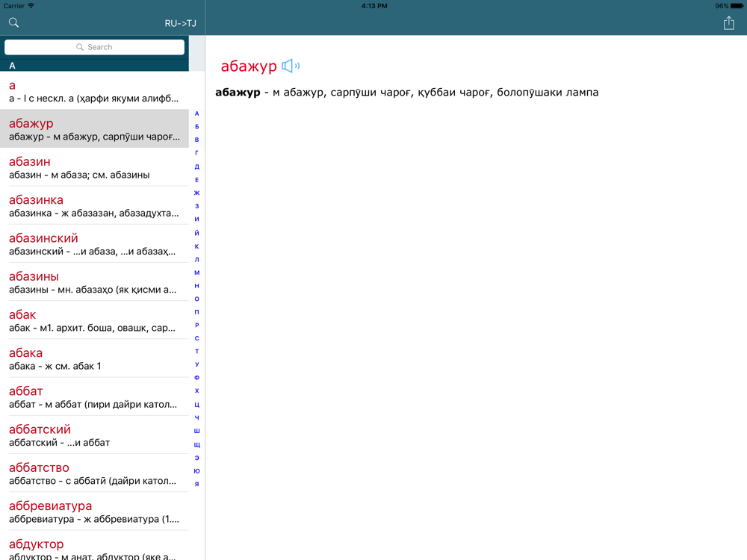This screenshot has width=747, height=560.
Task: Open the entry 'аббатство'
Action: point(94,473)
